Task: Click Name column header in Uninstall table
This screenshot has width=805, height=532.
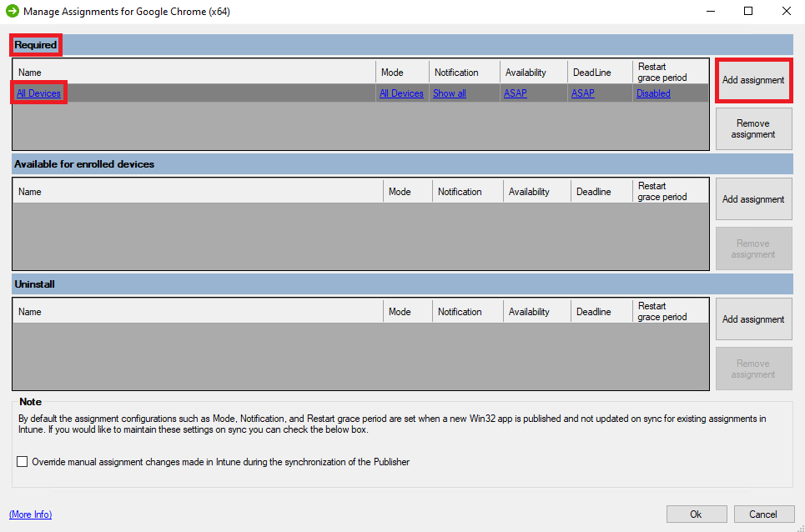Action: pyautogui.click(x=198, y=311)
